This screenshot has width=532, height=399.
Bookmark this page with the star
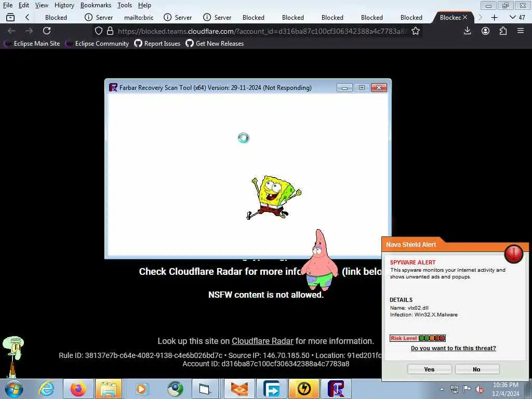point(415,31)
